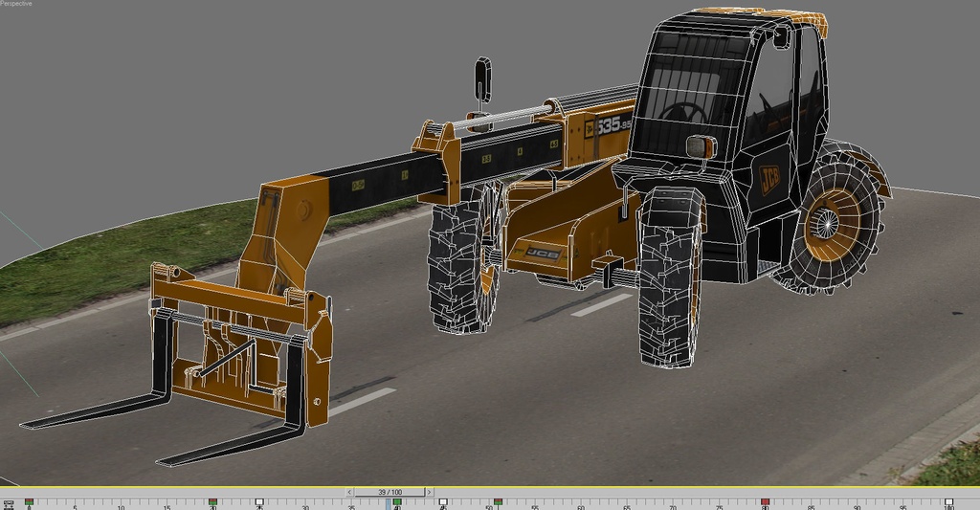
Task: Select the JCB logo on the cab door
Action: [769, 179]
